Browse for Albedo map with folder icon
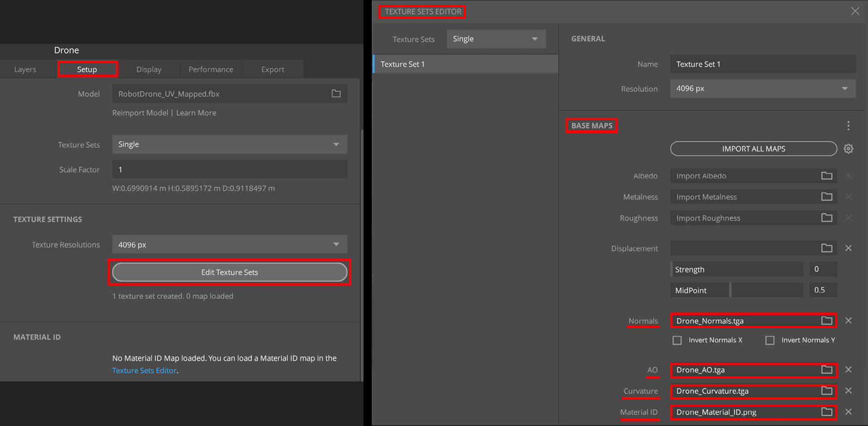 point(826,176)
